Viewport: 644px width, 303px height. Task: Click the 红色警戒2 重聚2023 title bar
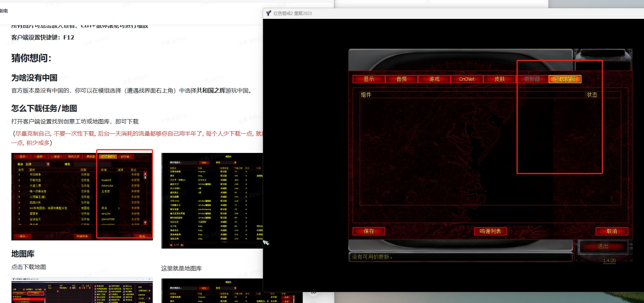click(x=453, y=13)
